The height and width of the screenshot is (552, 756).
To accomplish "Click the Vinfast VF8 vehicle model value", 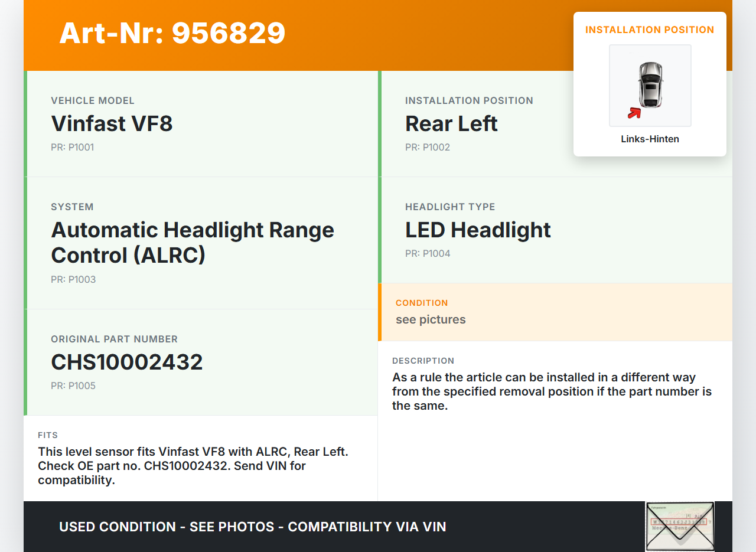I will pyautogui.click(x=112, y=123).
